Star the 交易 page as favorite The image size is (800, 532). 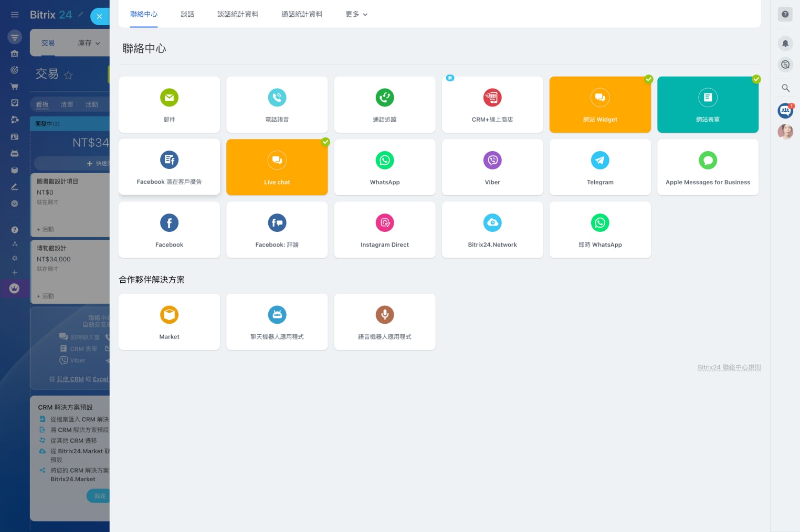[x=68, y=75]
